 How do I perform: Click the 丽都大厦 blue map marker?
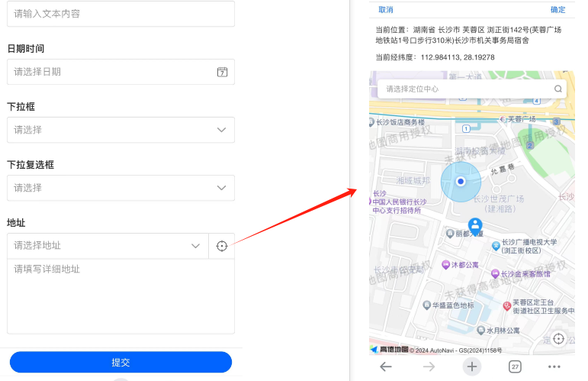[x=475, y=224]
